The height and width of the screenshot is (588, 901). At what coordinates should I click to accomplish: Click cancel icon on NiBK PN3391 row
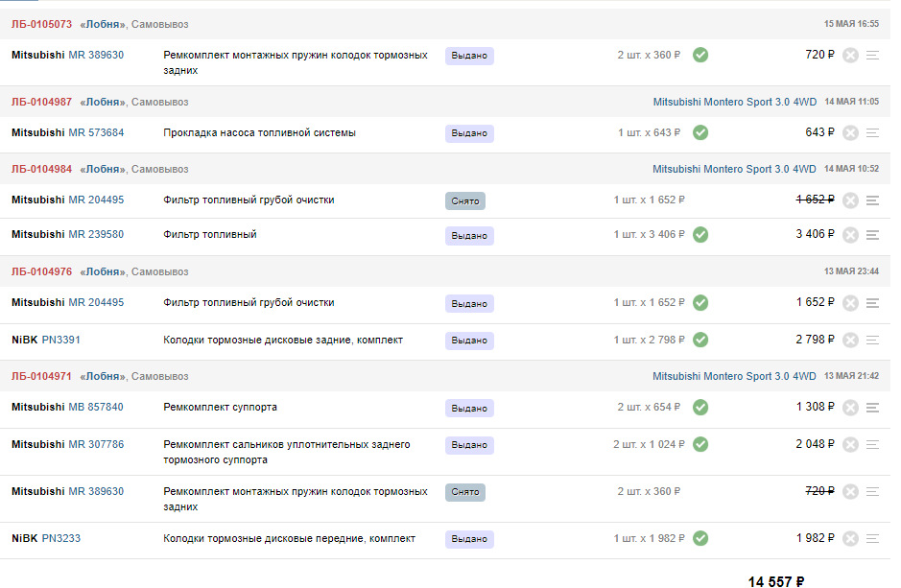pos(850,340)
